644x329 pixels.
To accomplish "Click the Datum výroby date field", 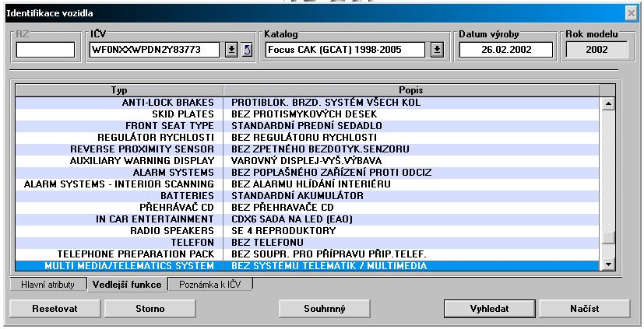I will click(505, 50).
